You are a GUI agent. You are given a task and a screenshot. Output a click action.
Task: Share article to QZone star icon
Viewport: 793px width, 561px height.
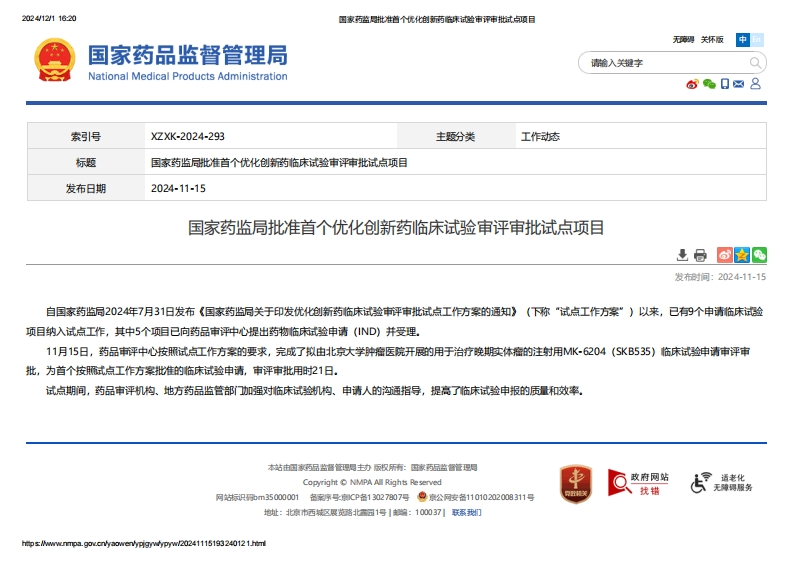(x=742, y=255)
